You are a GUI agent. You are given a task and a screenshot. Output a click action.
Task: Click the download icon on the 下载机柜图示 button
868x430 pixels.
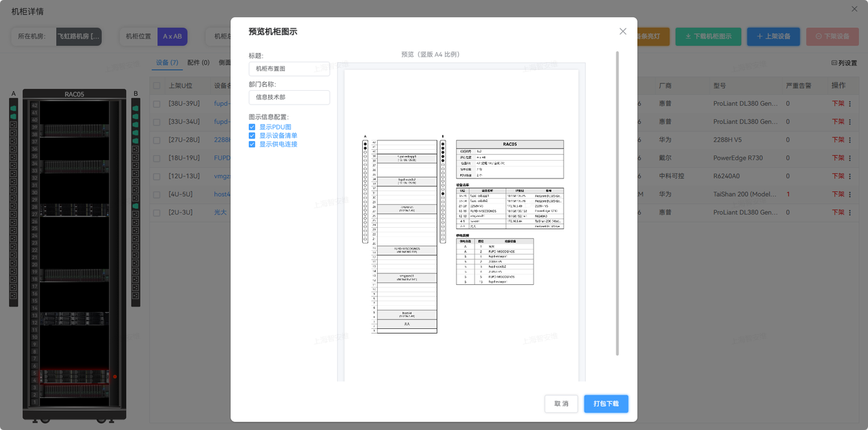coord(688,37)
